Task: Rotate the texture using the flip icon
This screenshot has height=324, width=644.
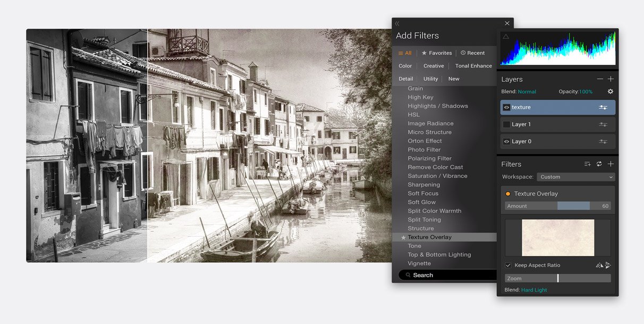Action: click(607, 265)
